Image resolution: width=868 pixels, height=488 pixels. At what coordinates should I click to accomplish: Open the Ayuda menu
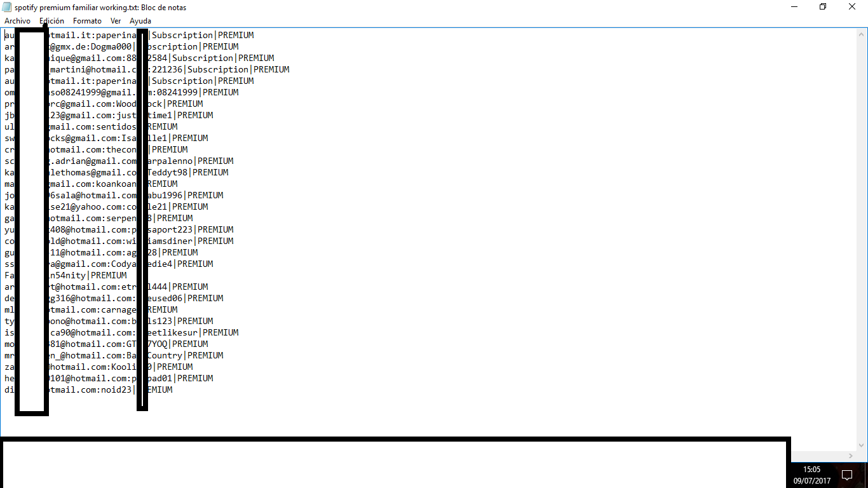140,21
